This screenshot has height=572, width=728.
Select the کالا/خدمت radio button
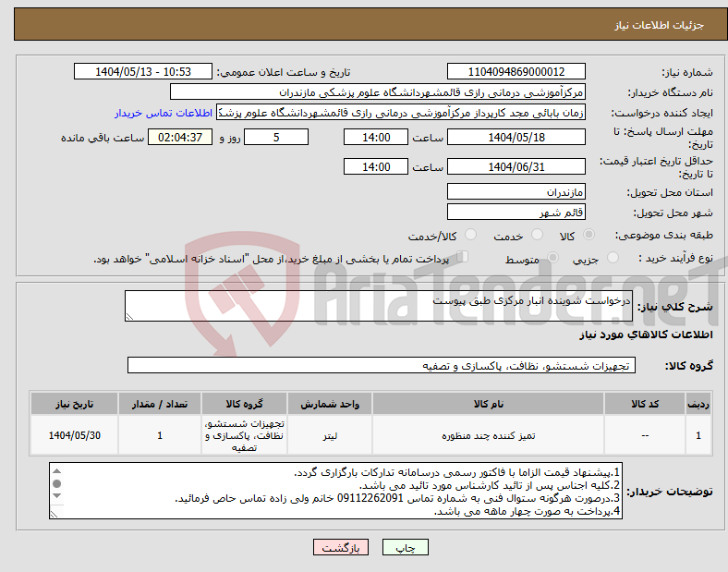[471, 235]
